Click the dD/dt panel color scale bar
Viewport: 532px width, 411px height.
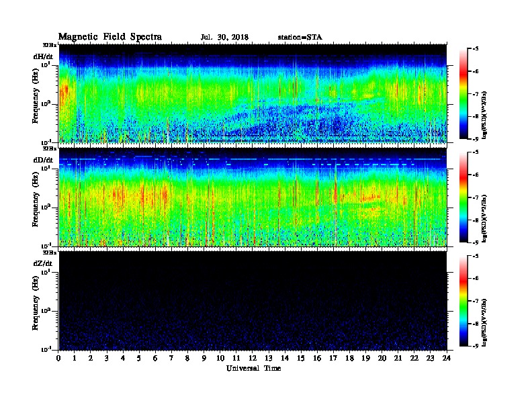click(x=463, y=197)
